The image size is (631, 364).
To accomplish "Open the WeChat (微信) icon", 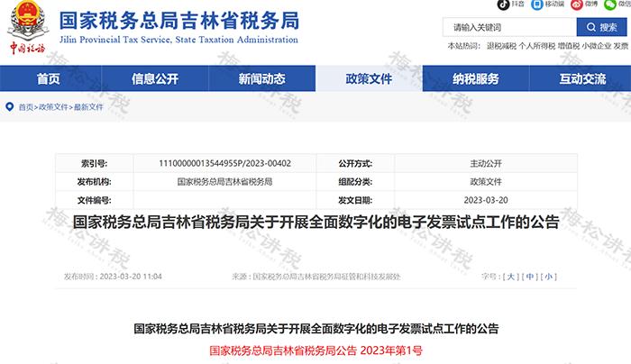I will [x=610, y=5].
